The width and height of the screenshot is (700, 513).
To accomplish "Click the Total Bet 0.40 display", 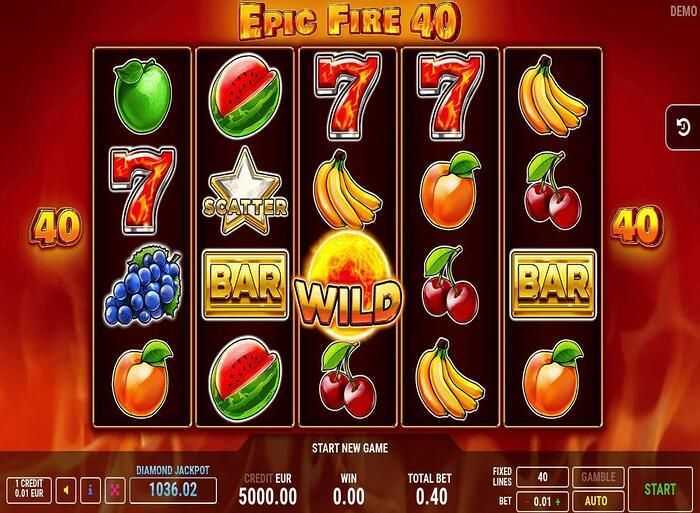I will tap(429, 489).
